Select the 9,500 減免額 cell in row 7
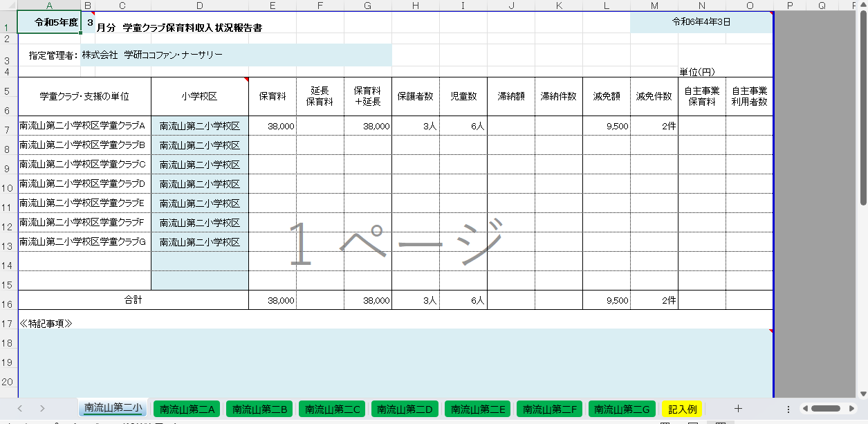Screen dimensions: 868x424 (606, 126)
